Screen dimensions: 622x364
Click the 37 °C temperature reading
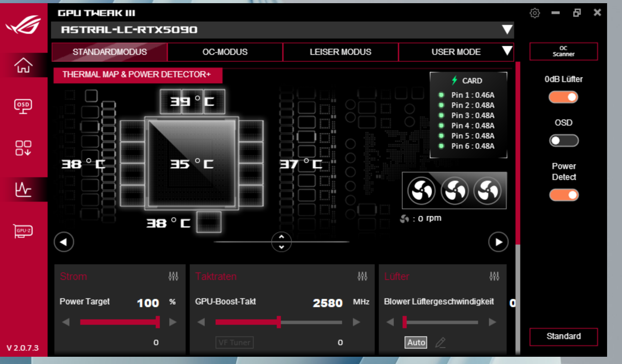coord(301,164)
